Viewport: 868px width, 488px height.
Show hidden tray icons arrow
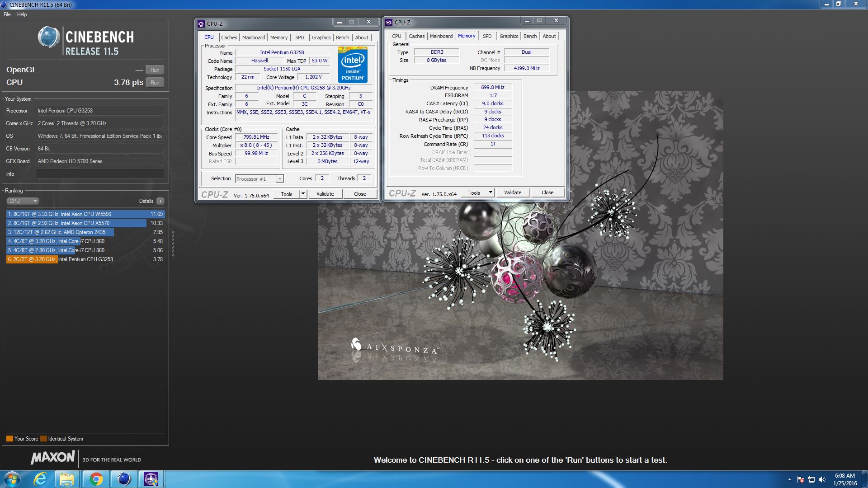[789, 479]
